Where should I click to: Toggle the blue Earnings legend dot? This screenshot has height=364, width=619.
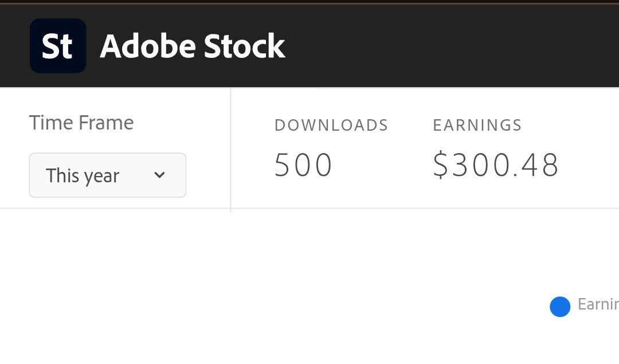tap(560, 307)
